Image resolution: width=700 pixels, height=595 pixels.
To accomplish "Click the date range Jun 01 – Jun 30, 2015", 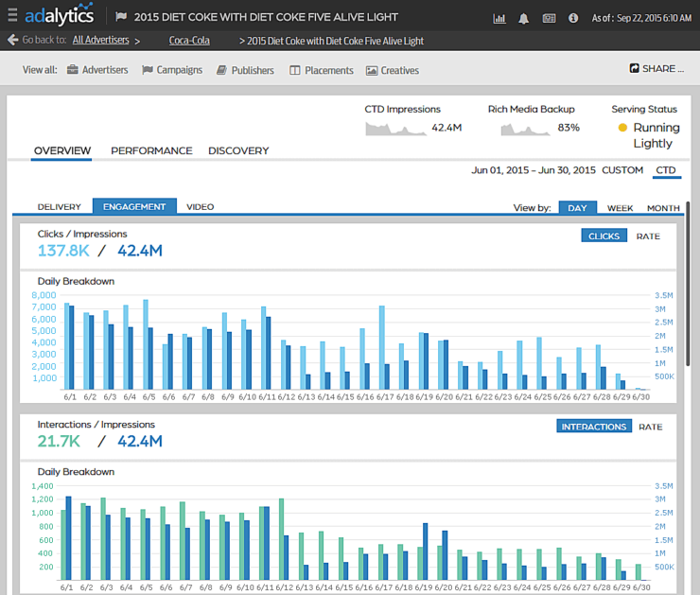I will 534,170.
